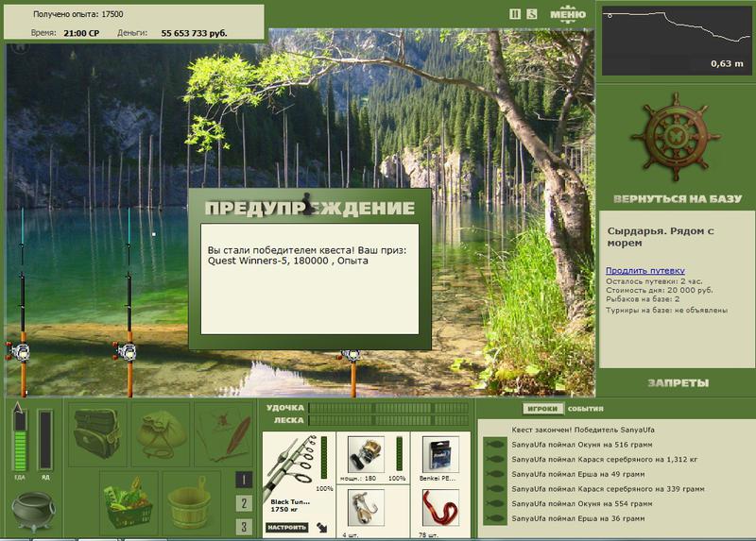Select rod slot 2
Viewport: 756px width, 541px height.
click(x=244, y=503)
